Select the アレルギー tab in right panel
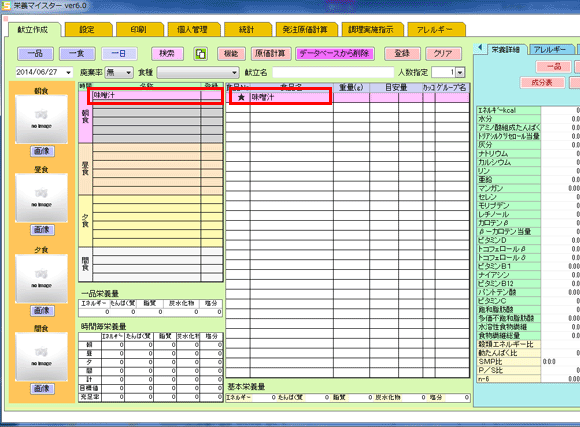The width and height of the screenshot is (580, 427). pos(550,49)
